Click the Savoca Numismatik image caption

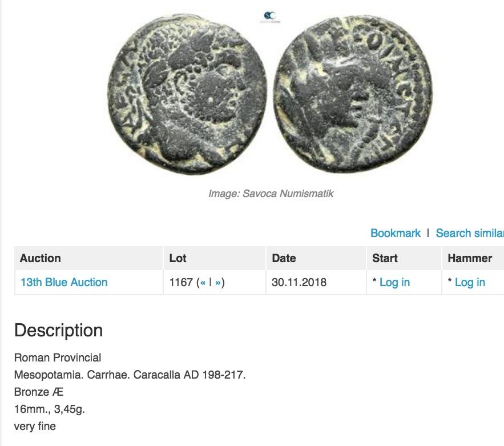[271, 194]
